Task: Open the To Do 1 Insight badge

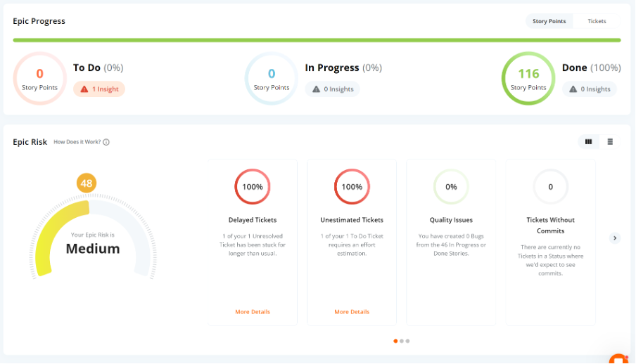Action: (x=99, y=89)
